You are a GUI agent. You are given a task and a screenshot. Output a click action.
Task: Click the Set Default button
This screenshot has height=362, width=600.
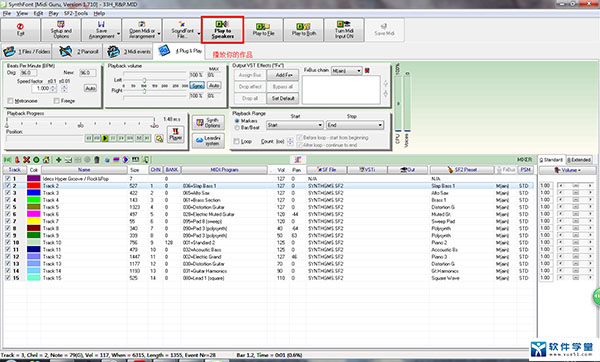click(x=283, y=98)
